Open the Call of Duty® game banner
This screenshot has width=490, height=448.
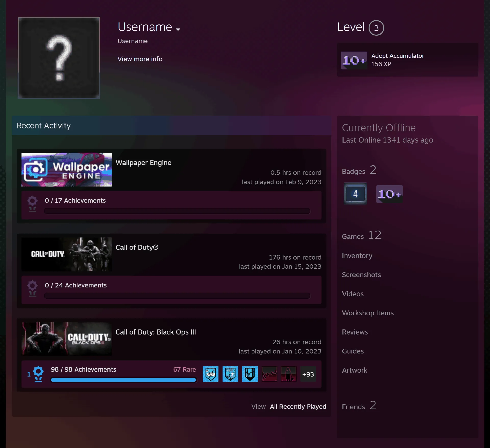[67, 254]
